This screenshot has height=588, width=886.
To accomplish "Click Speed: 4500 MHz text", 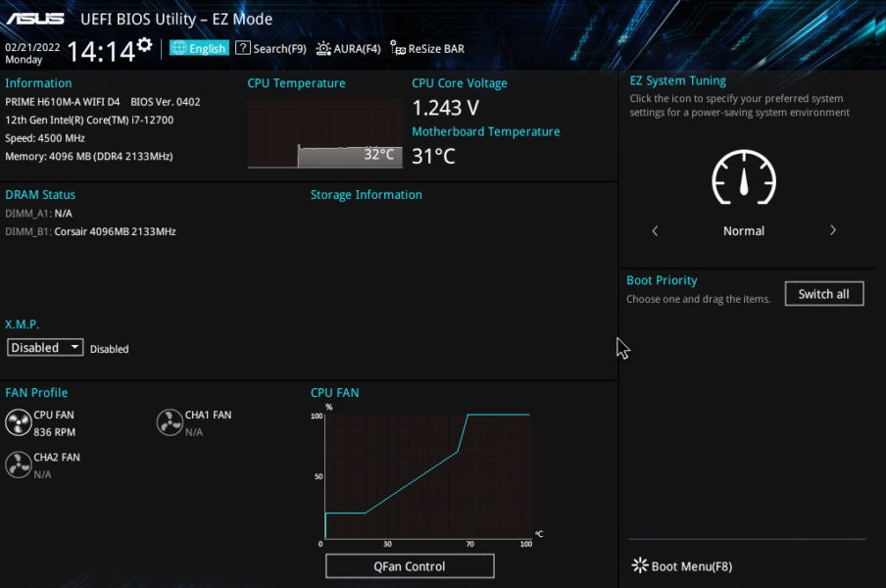I will pos(45,138).
